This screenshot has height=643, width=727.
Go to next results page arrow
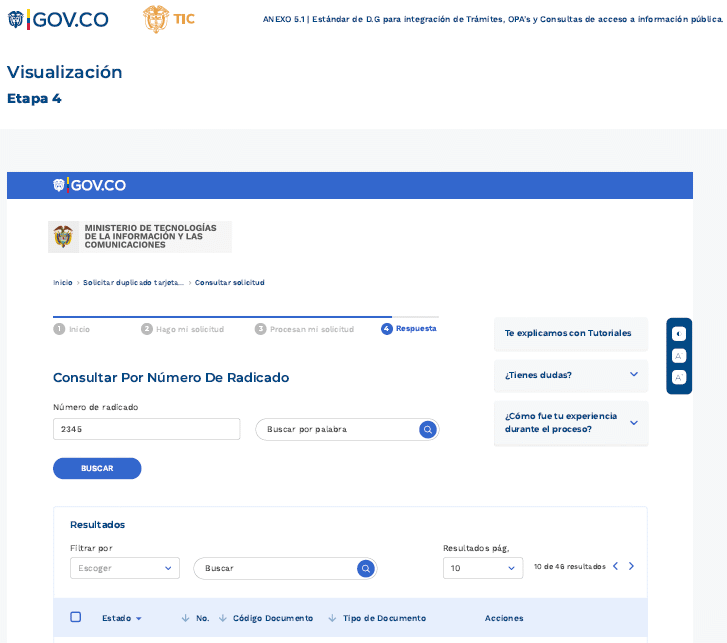coord(631,566)
